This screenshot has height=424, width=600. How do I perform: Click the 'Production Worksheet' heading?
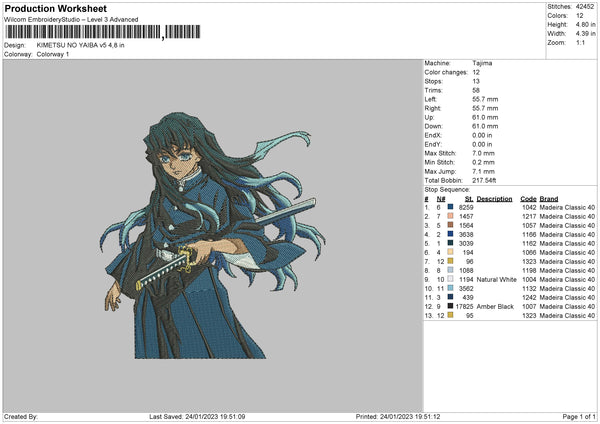coord(55,8)
